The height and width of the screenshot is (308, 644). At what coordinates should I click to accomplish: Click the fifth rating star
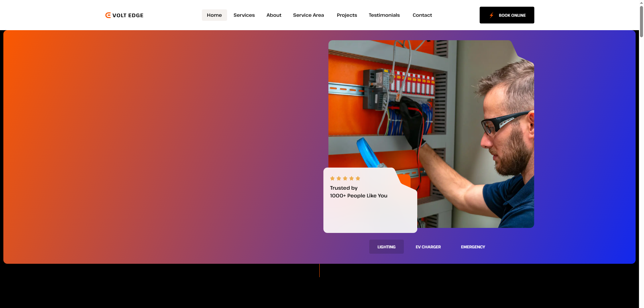[x=358, y=178]
